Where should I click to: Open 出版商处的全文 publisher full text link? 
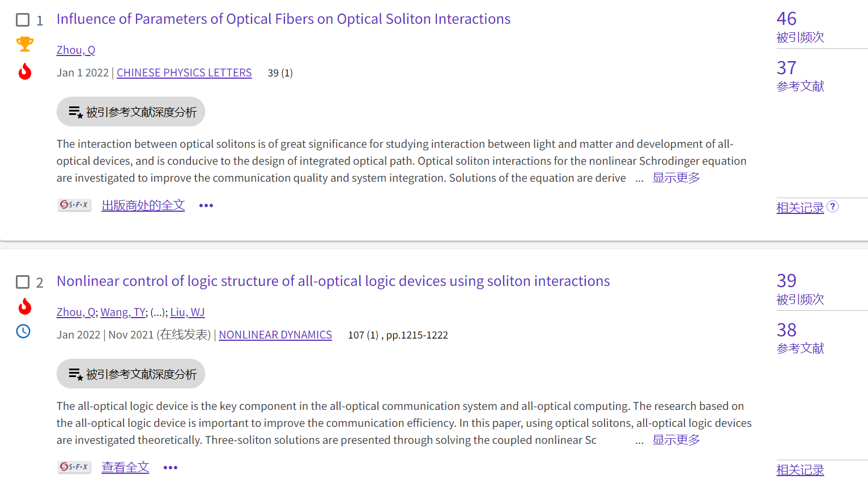(143, 206)
